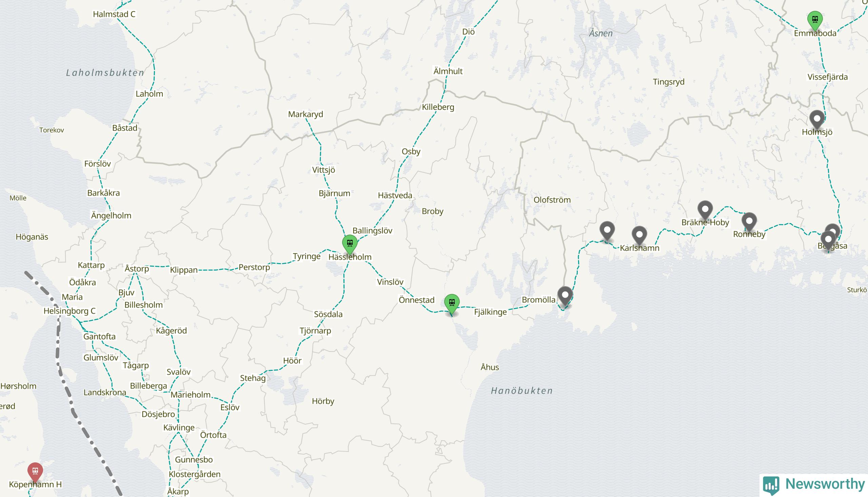868x497 pixels.
Task: Click the front gray pin at Bergåsa
Action: coord(828,240)
